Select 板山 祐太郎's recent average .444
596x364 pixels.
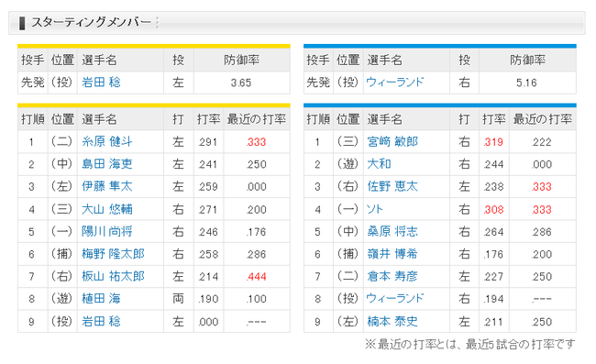pyautogui.click(x=256, y=277)
